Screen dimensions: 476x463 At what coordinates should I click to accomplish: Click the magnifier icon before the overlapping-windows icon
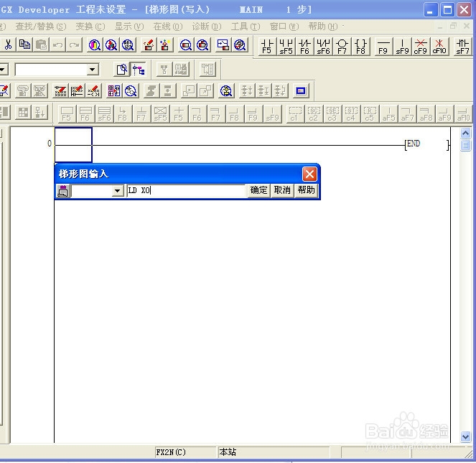click(x=202, y=45)
